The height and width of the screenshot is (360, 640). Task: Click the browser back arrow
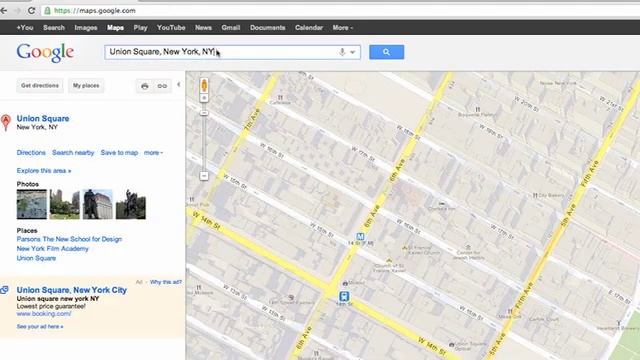[4, 11]
